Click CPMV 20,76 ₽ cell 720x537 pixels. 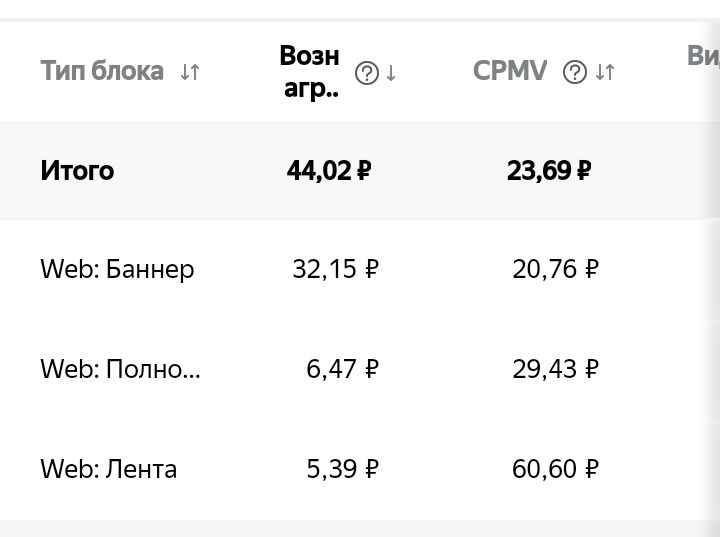(556, 269)
